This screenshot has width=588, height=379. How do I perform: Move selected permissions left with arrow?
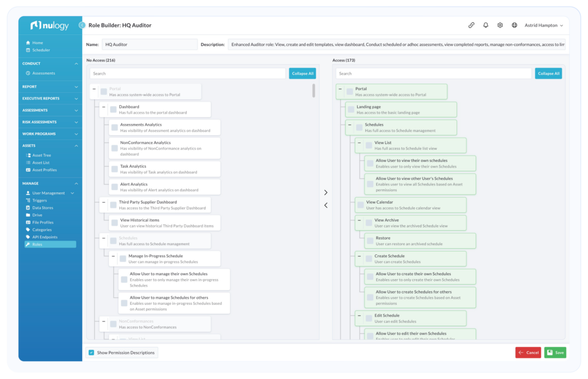click(326, 205)
